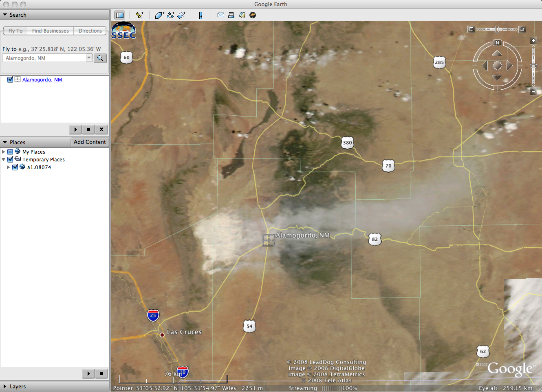
Task: Pan the map up with the arrow
Action: click(x=497, y=53)
